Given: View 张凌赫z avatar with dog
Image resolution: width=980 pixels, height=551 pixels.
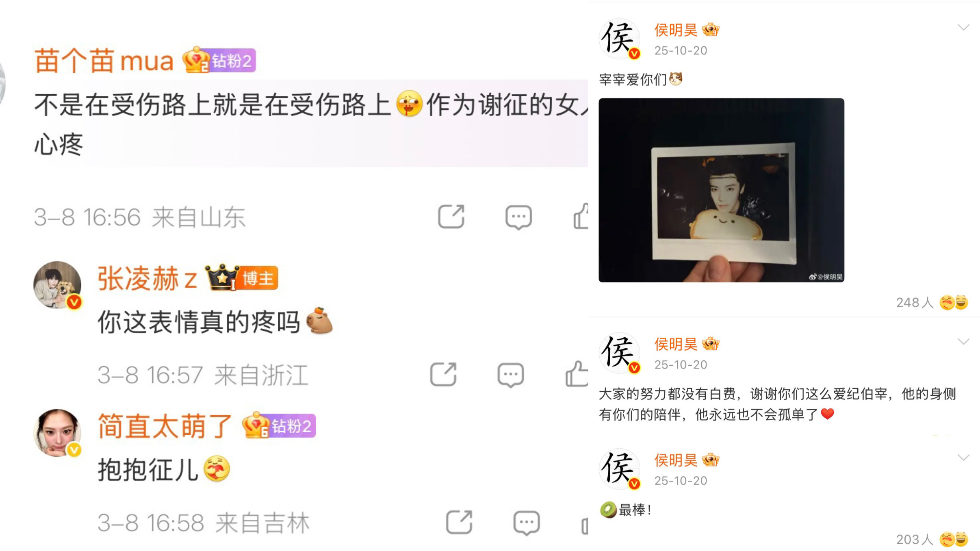Looking at the screenshot, I should click(x=57, y=285).
